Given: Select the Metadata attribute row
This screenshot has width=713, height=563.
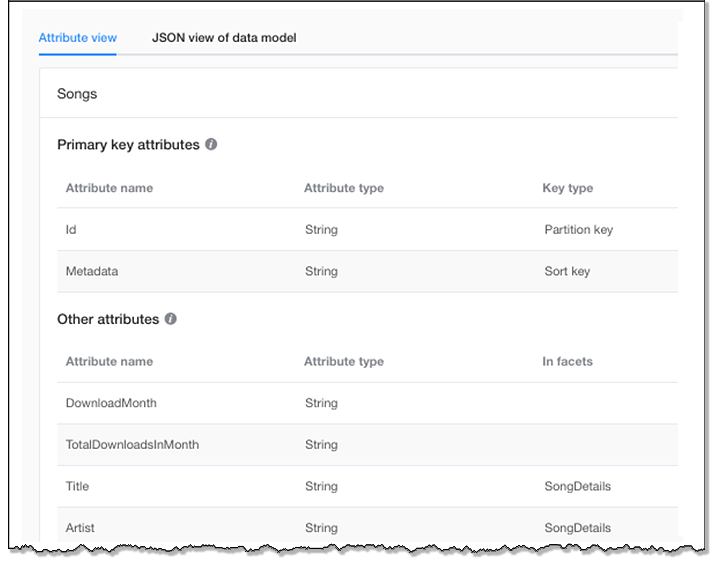Looking at the screenshot, I should pos(91,271).
